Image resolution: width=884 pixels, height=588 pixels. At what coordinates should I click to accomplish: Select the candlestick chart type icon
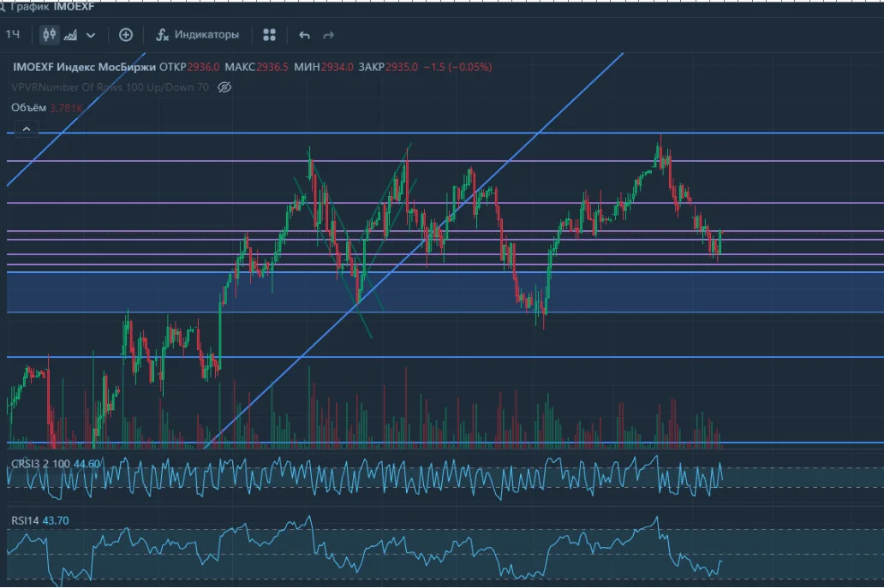pos(50,35)
